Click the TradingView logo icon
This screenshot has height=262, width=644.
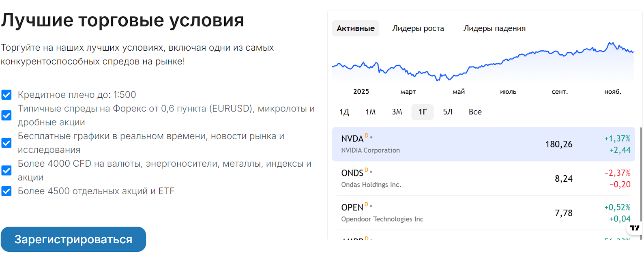click(x=635, y=228)
